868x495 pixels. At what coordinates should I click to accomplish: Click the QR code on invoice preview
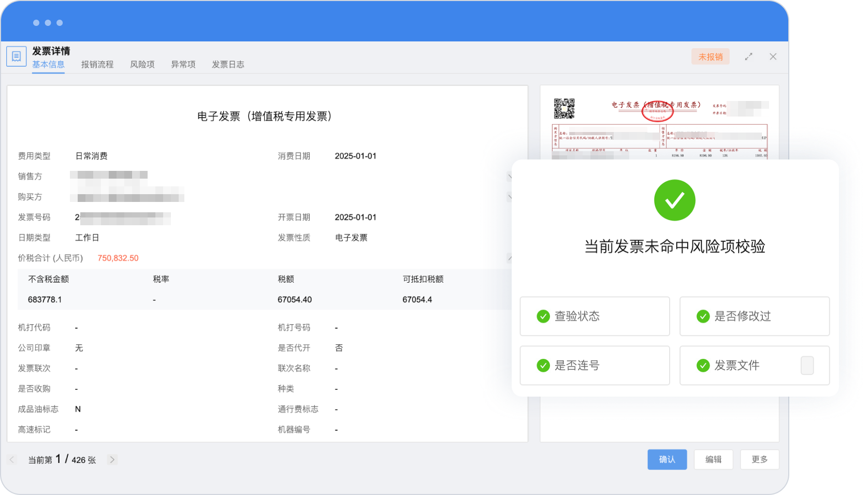[564, 109]
